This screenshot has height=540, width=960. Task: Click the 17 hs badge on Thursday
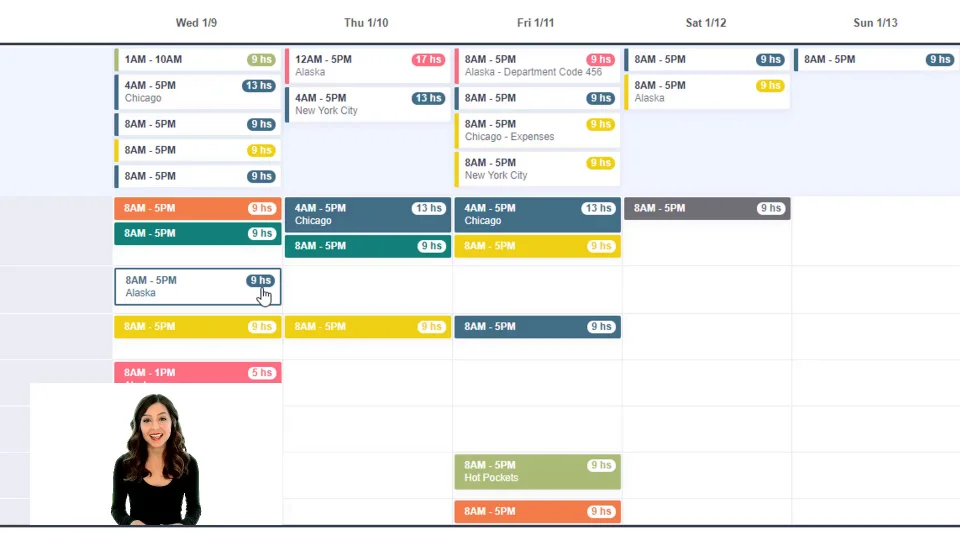click(428, 60)
